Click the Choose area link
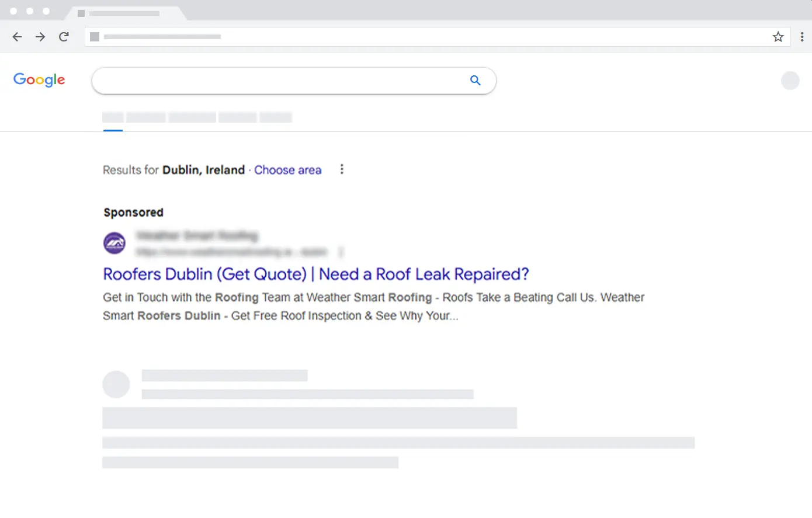This screenshot has width=812, height=518. point(287,170)
